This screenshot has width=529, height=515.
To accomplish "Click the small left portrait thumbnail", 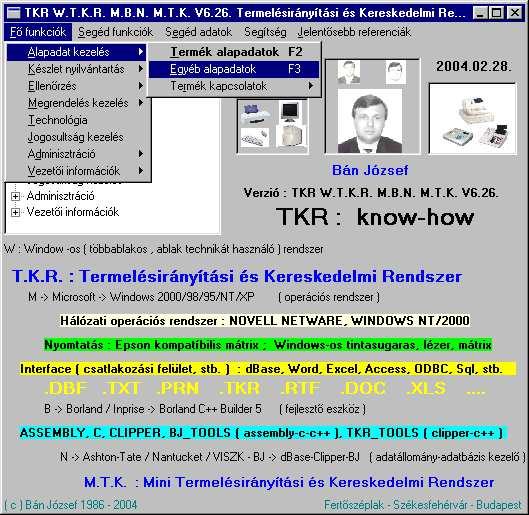I will (349, 72).
